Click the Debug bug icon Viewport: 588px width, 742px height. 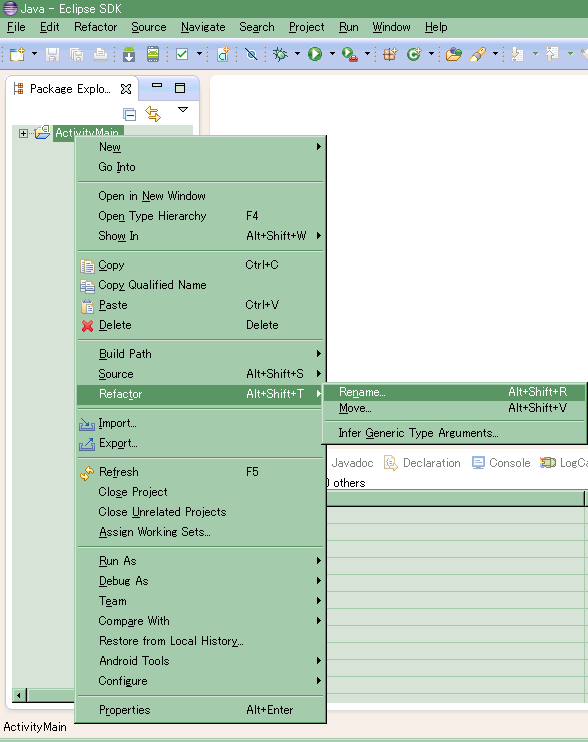click(280, 54)
